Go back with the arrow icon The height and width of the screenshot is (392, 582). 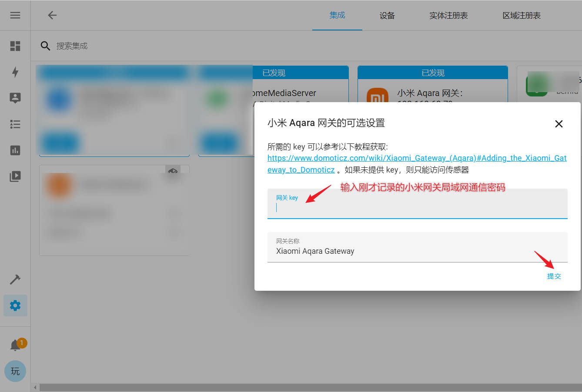point(52,15)
